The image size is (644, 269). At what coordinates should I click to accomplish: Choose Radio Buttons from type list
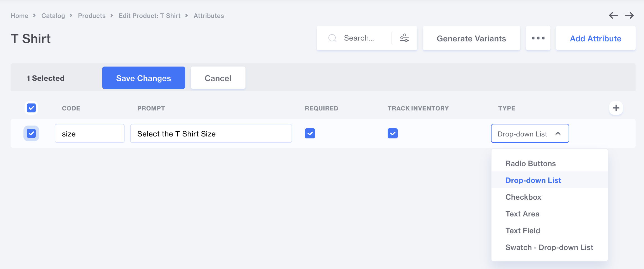point(549,163)
